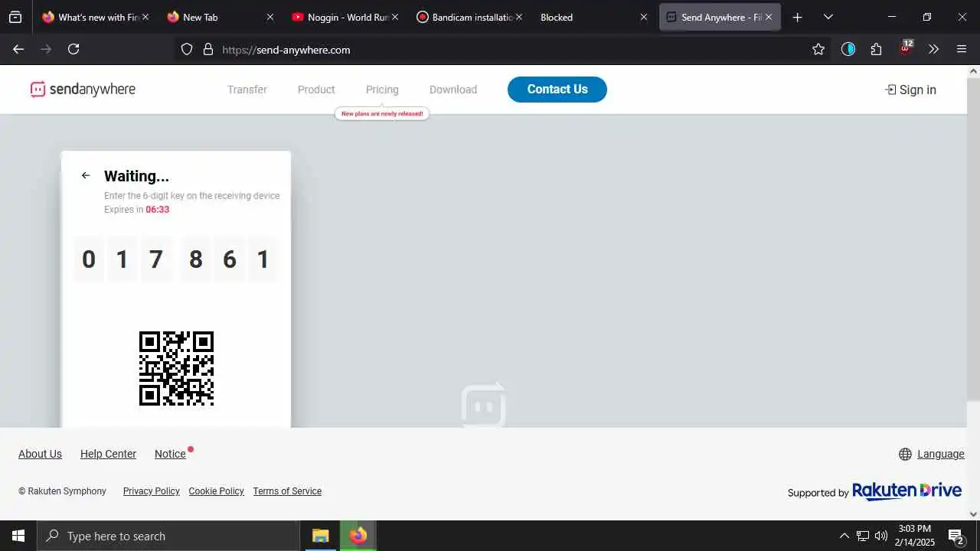
Task: Close the Send Anywhere tab
Action: (768, 17)
